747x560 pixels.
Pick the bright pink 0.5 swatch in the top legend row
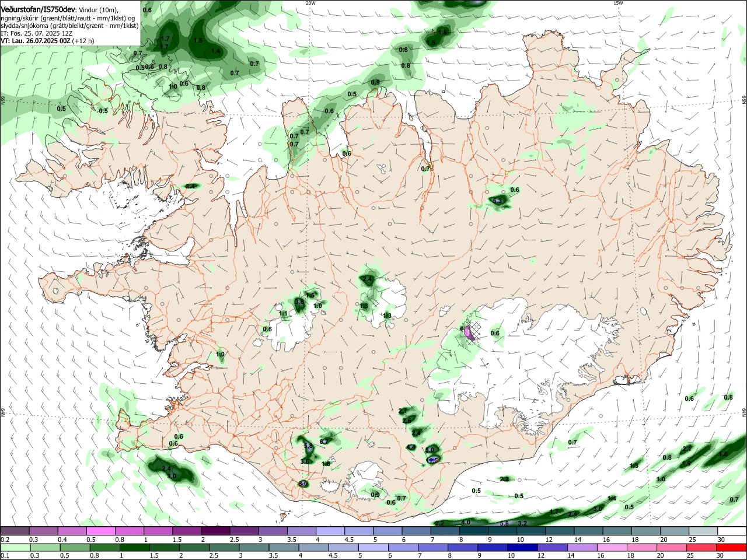coord(100,531)
